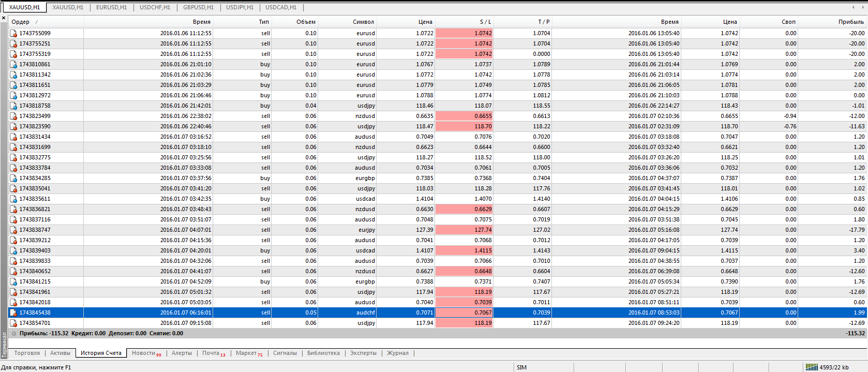868x372 pixels.
Task: Click the Прибыль: -115.32 summary text
Action: click(x=44, y=334)
